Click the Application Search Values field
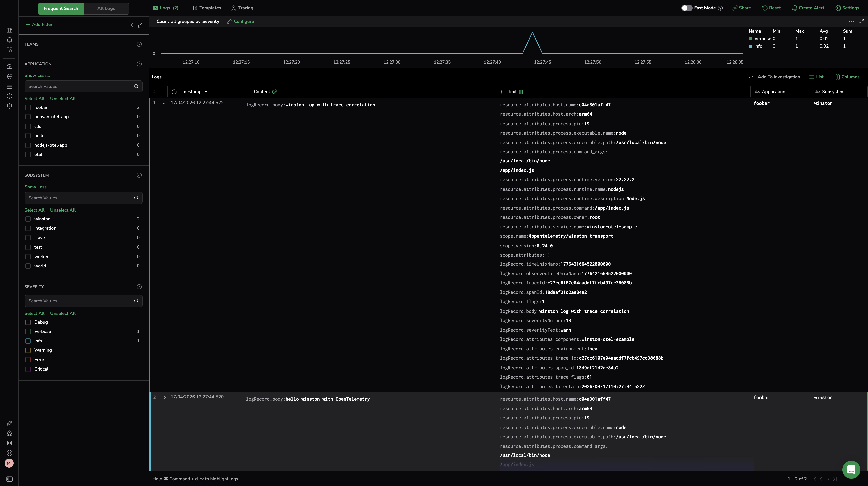The height and width of the screenshot is (486, 868). [79, 86]
